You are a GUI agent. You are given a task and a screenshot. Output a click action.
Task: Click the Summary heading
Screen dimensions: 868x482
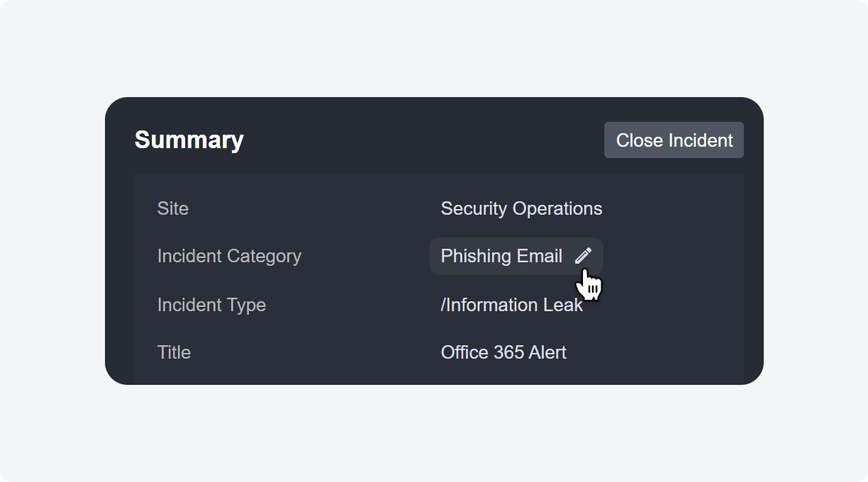point(189,140)
